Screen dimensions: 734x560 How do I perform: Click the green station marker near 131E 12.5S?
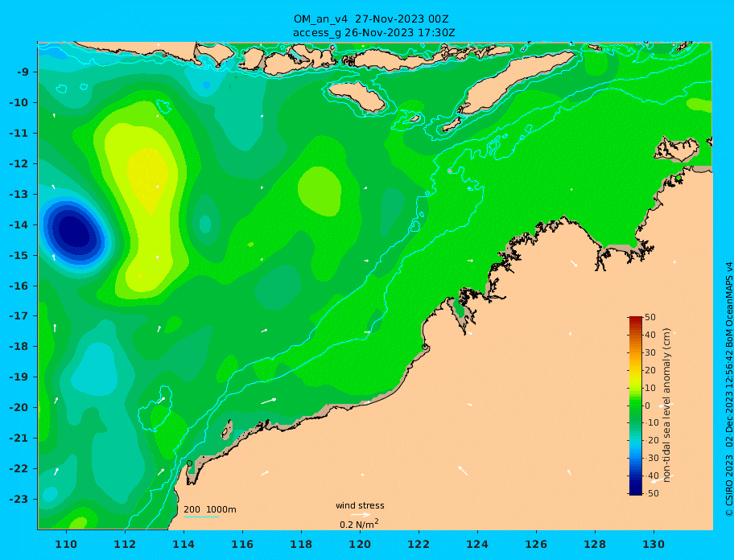678,179
